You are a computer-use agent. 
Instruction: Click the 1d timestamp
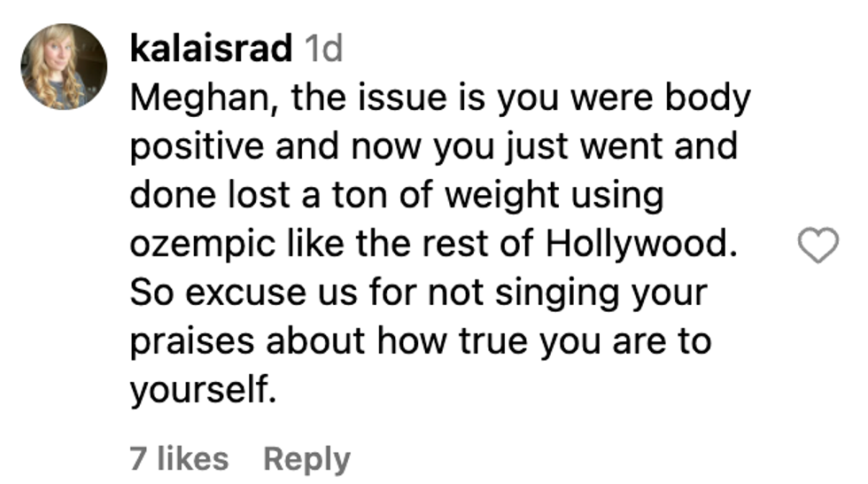(x=322, y=50)
